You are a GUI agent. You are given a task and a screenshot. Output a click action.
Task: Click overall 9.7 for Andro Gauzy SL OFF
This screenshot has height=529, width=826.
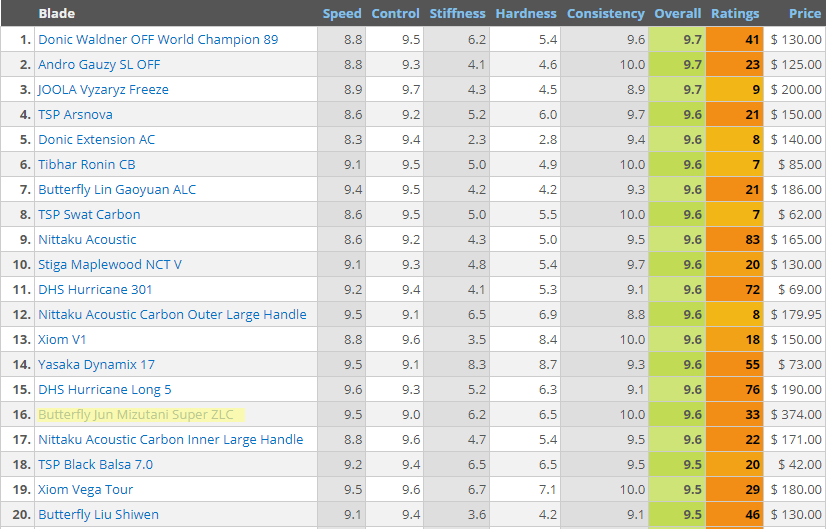(692, 65)
